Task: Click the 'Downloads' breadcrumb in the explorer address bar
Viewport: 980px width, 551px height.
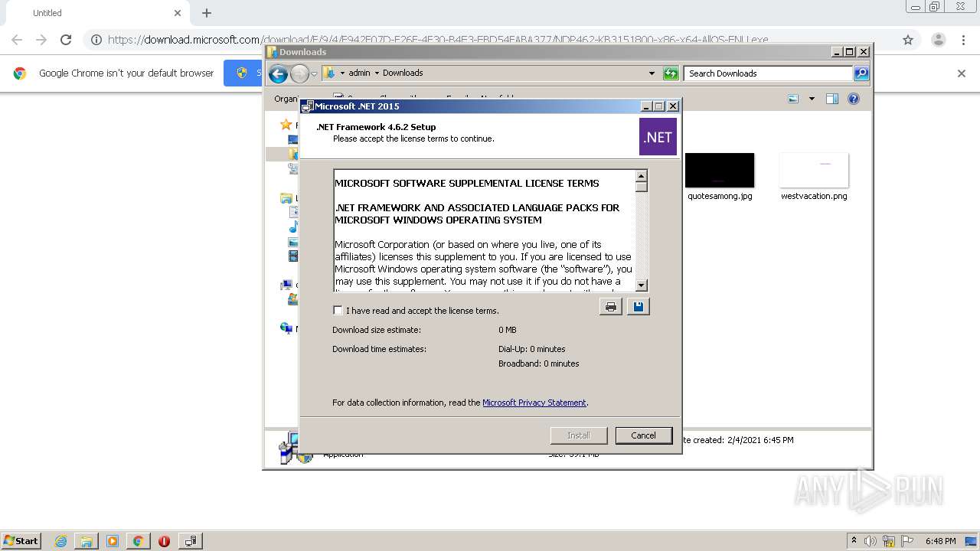Action: (403, 73)
